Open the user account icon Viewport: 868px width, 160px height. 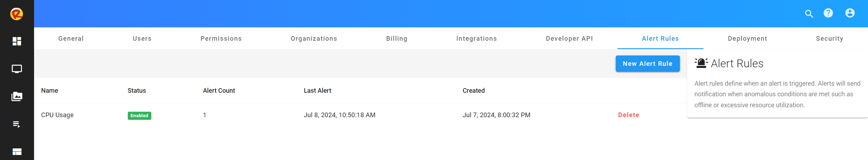pyautogui.click(x=850, y=13)
